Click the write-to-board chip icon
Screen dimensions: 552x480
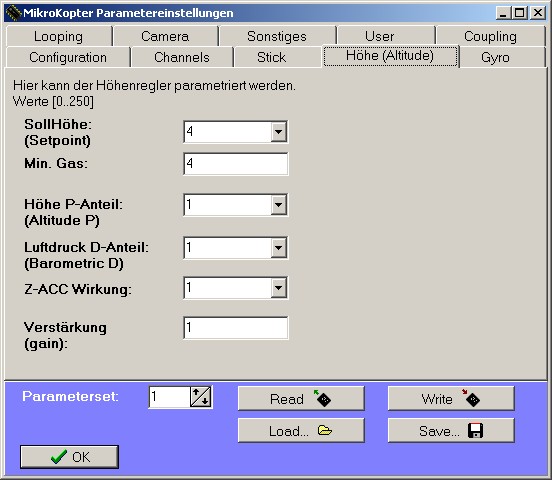point(471,398)
